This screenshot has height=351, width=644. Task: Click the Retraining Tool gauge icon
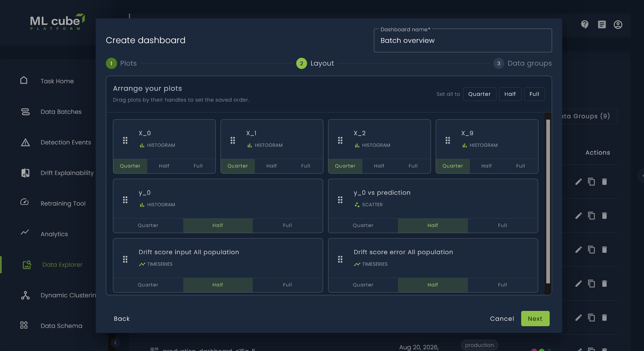(x=24, y=202)
